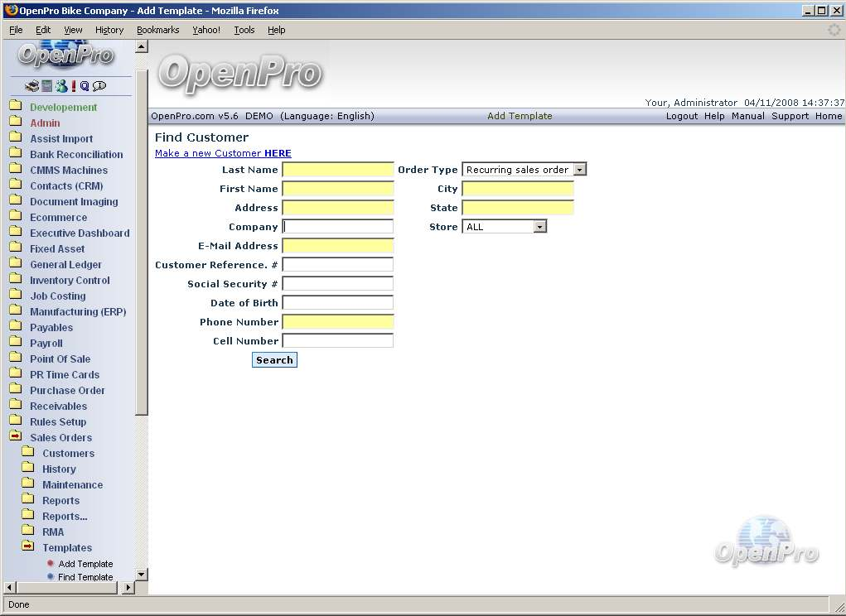Screen dimensions: 846x616
Task: Click the open folder icon beside Sales Orders
Action: click(16, 437)
